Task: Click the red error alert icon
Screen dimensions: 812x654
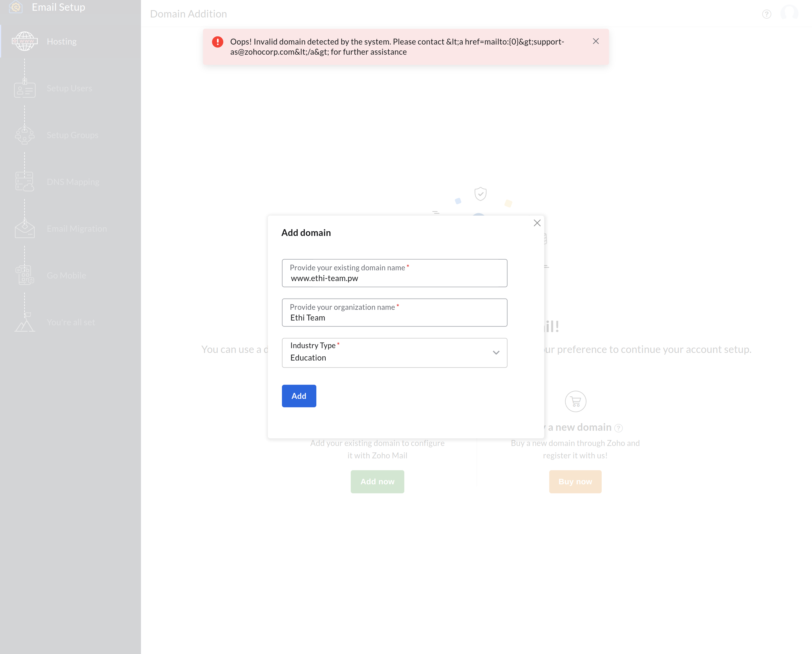Action: (217, 42)
